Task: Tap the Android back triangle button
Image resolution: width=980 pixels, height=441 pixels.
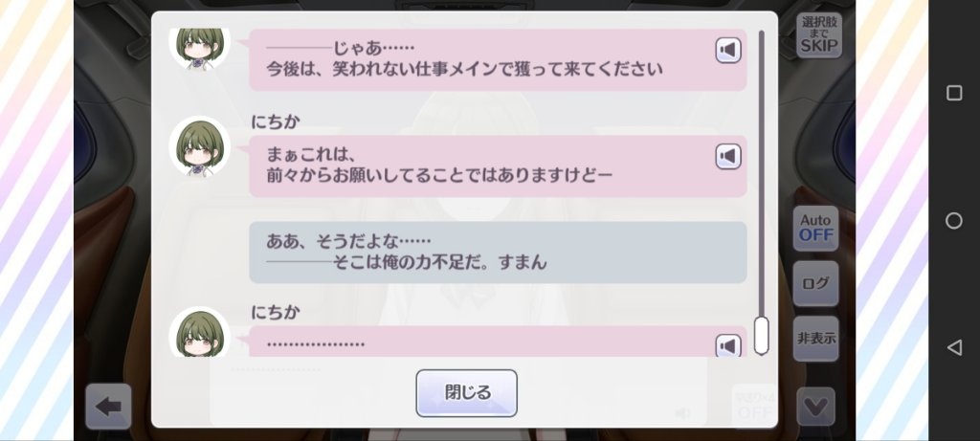Action: click(x=954, y=348)
